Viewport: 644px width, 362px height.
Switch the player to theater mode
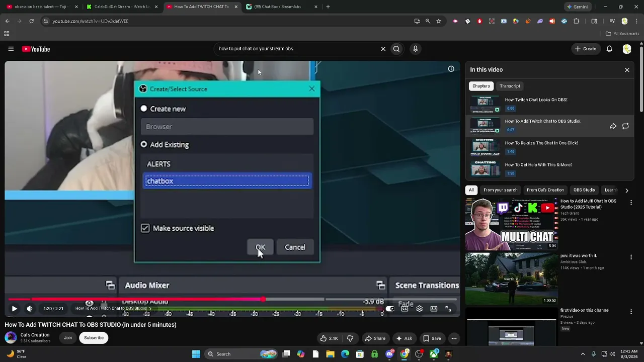click(434, 309)
